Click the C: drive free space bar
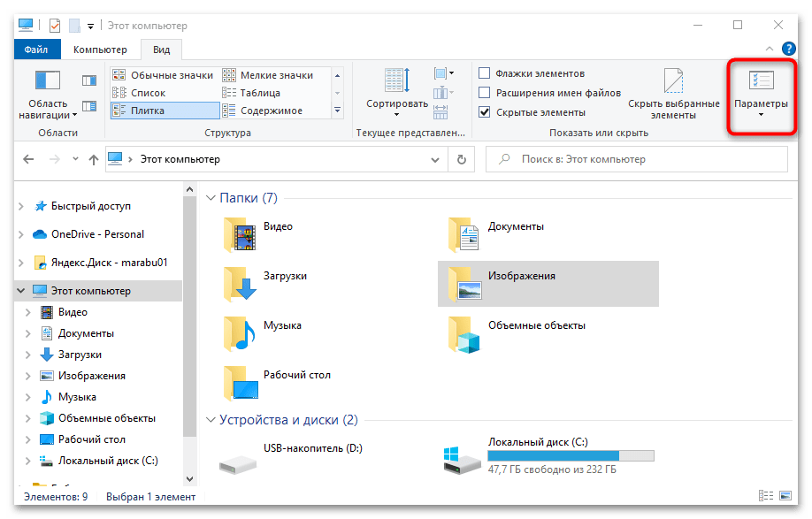 point(570,456)
